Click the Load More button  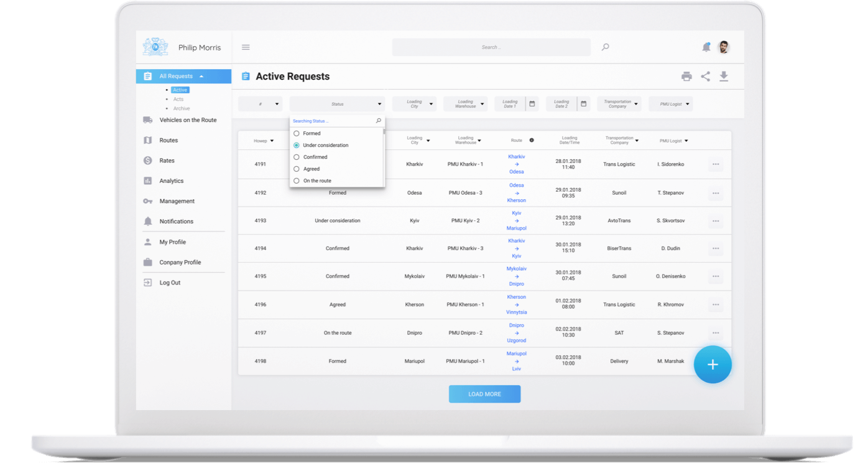click(x=484, y=394)
